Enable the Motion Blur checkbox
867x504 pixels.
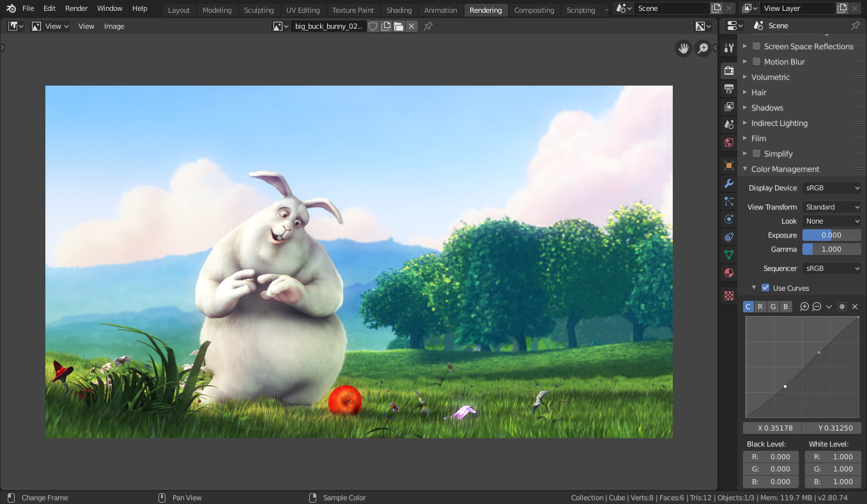coord(755,61)
